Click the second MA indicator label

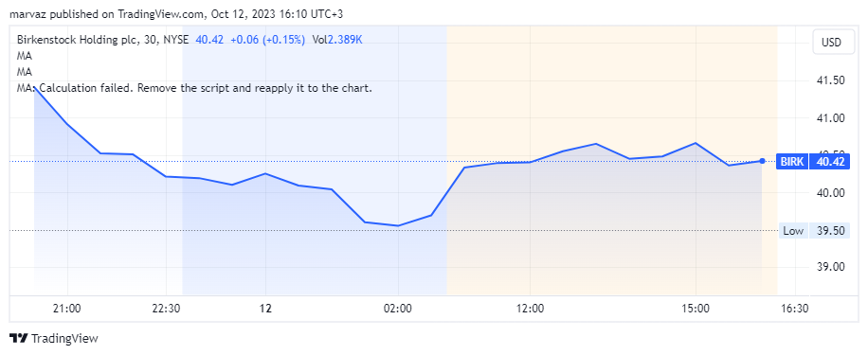[25, 72]
